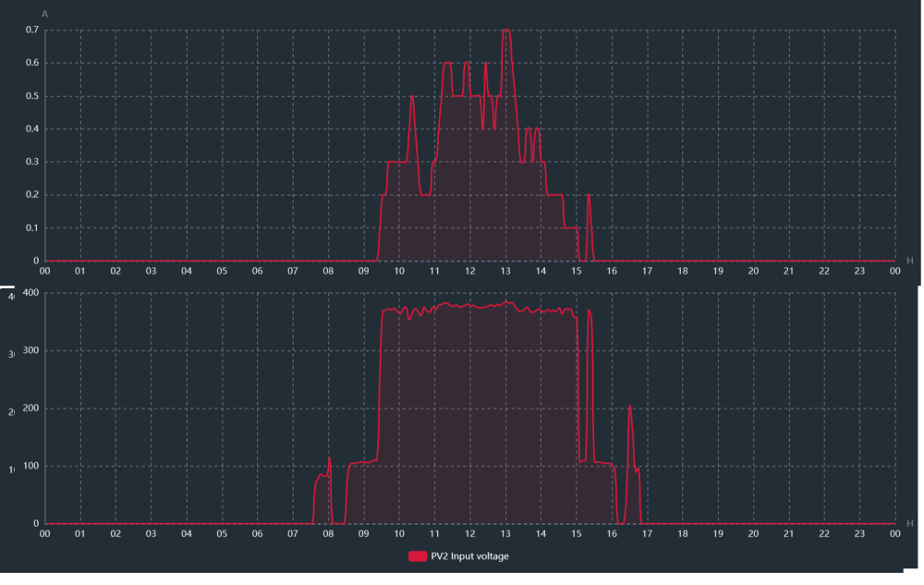Click the 0.3 label on the current y-axis
Viewport: 924px width, 585px height.
32,162
